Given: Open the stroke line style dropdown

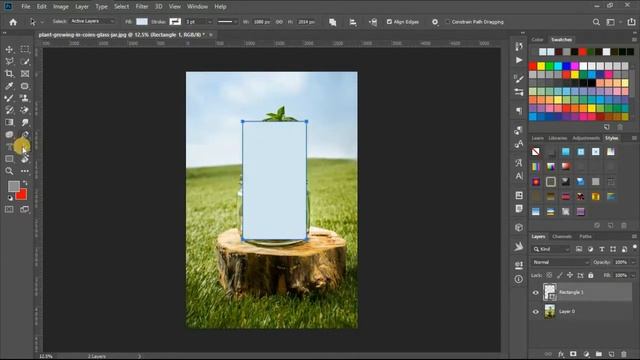Looking at the screenshot, I should coord(227,22).
